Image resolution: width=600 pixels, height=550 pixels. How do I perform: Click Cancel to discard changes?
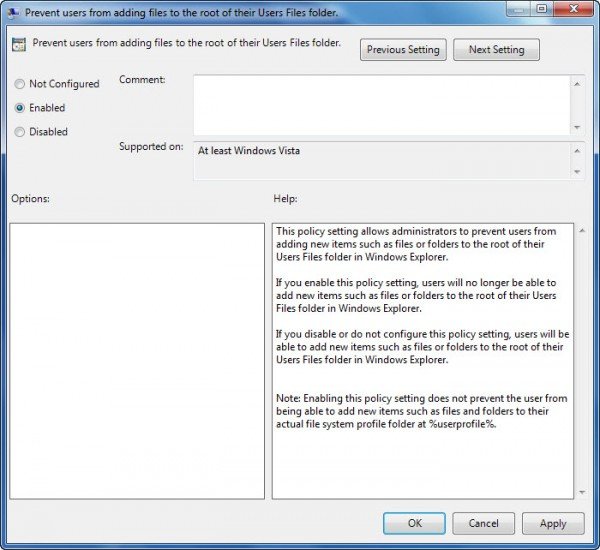pyautogui.click(x=484, y=523)
